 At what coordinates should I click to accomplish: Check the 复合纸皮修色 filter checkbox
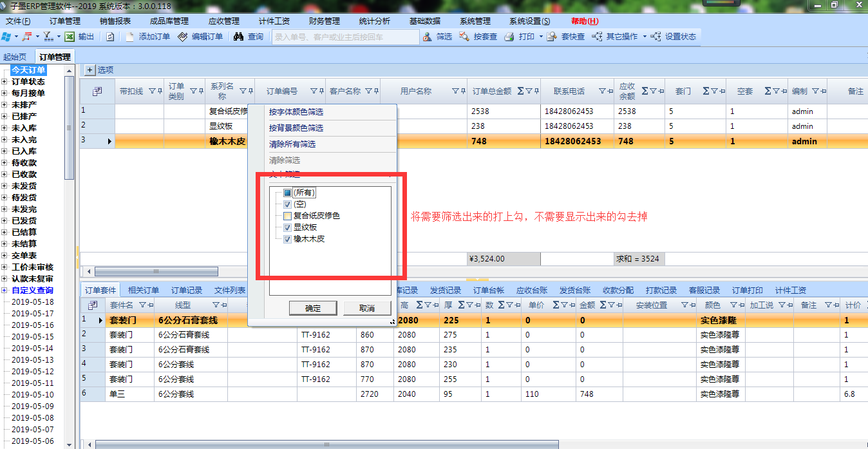pos(287,216)
